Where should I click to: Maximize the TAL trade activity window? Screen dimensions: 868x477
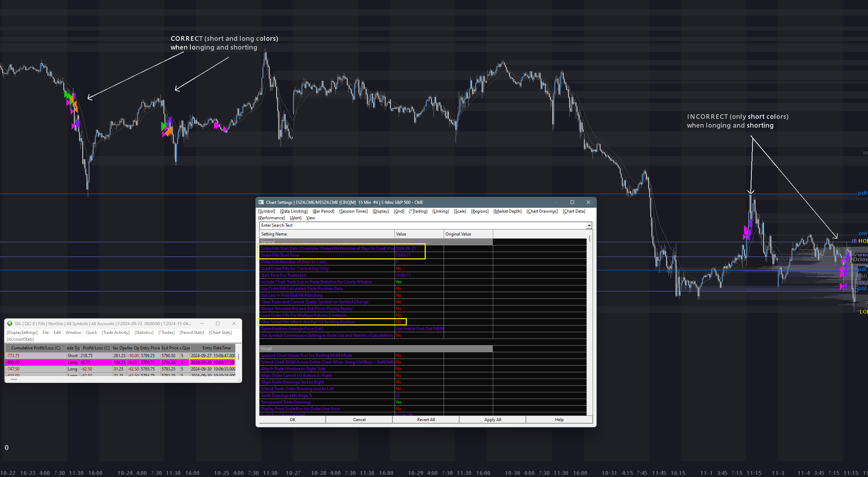[218, 323]
